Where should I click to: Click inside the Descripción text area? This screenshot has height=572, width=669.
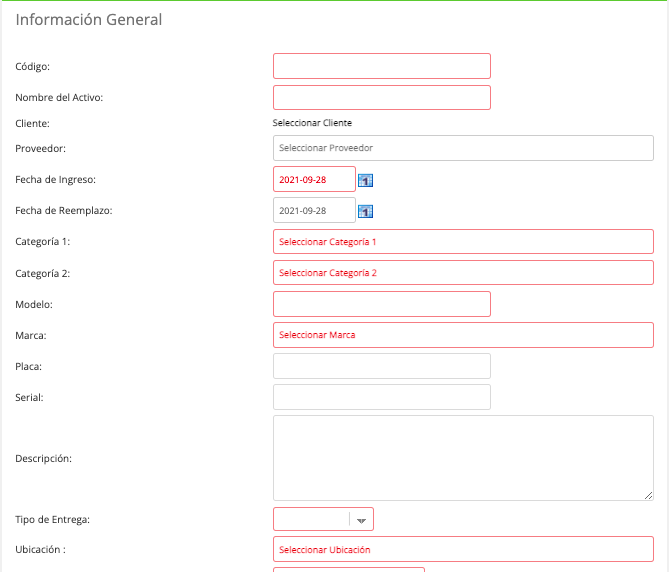tap(463, 458)
